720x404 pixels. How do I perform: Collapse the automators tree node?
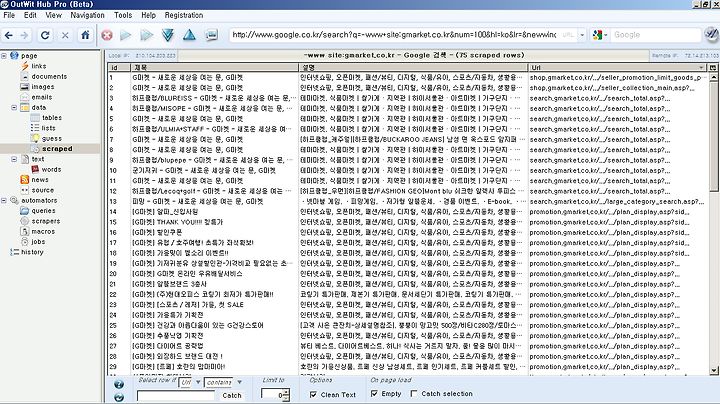[4, 200]
